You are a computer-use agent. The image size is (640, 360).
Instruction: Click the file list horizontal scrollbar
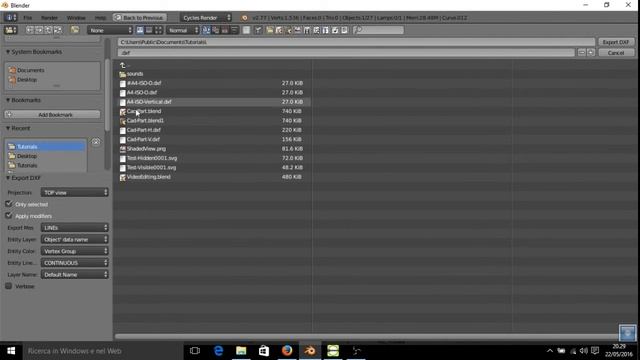coord(367,337)
